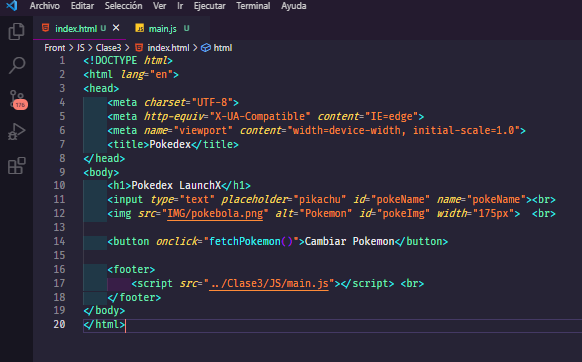Open the Search view icon
The image size is (582, 362).
tap(17, 65)
